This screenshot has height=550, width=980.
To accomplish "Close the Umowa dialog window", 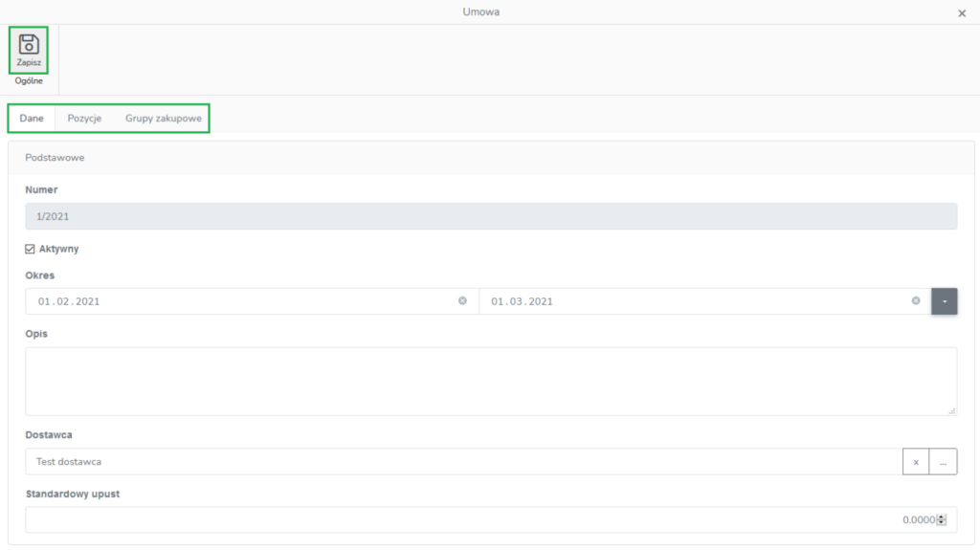I will click(x=962, y=13).
